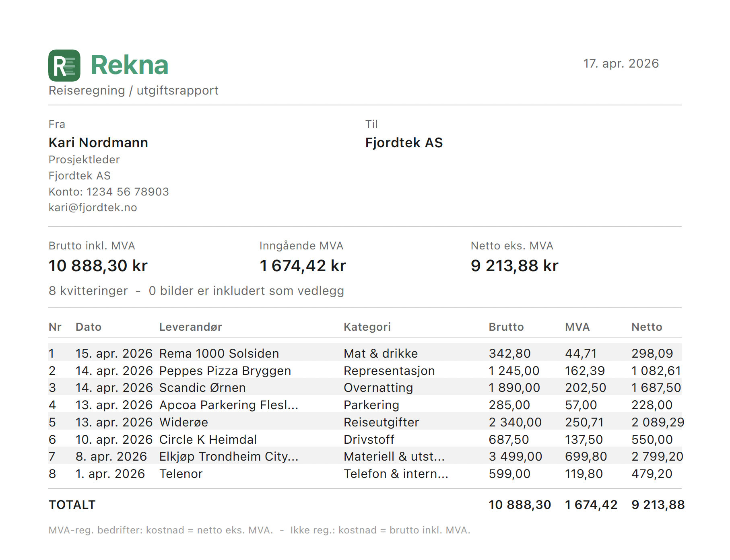
Task: Click the 'Drivstoff' category cell
Action: tap(369, 440)
